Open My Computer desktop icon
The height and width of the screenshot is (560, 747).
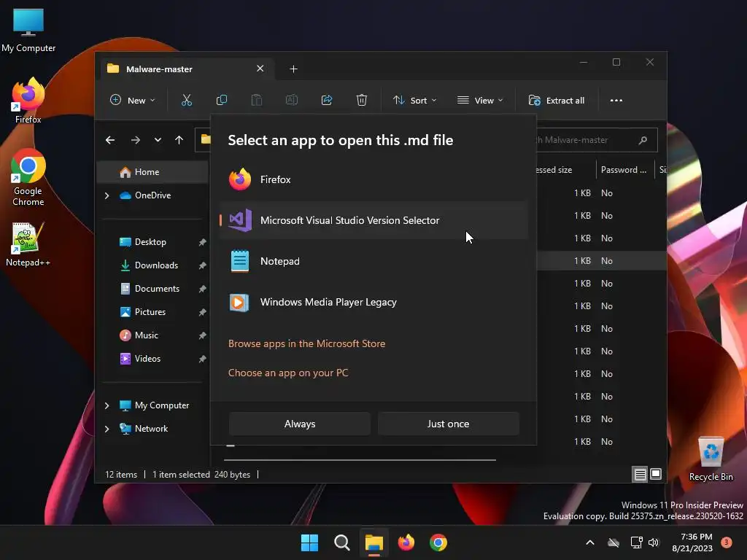[x=28, y=31]
